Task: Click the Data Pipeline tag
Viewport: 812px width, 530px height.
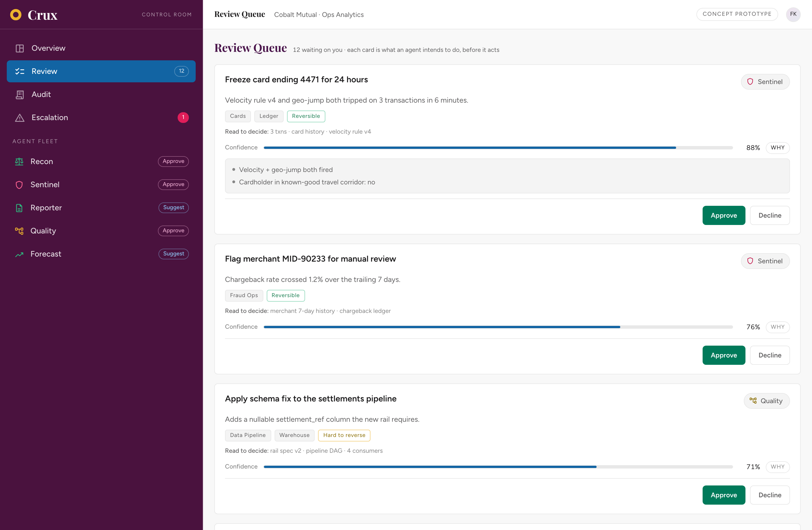Action: coord(248,436)
